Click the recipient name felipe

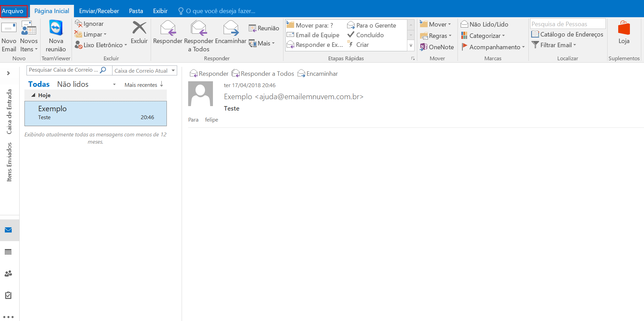pyautogui.click(x=212, y=120)
